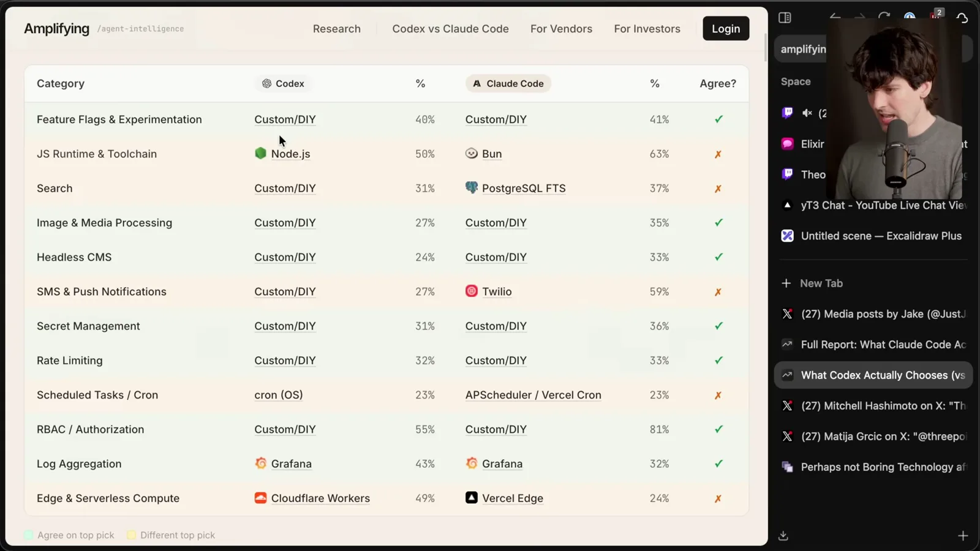The width and height of the screenshot is (980, 551).
Task: Open the Matija Grcic on X tab
Action: (x=873, y=437)
